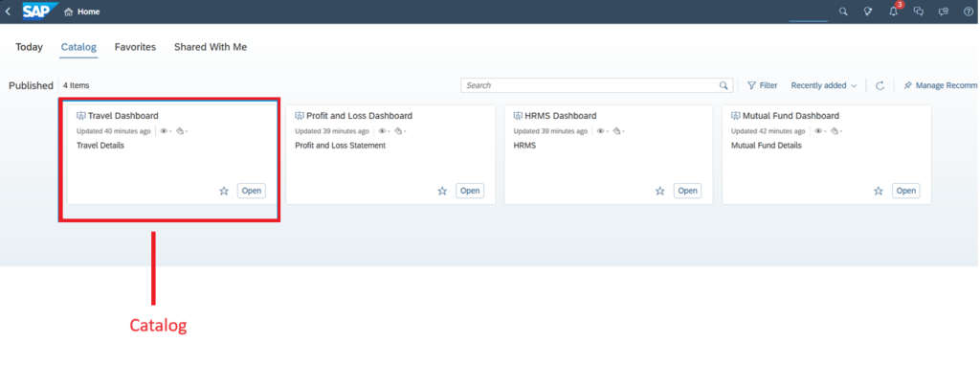Switch to Shared With Me tab
Image resolution: width=980 pixels, height=366 pixels.
point(211,47)
